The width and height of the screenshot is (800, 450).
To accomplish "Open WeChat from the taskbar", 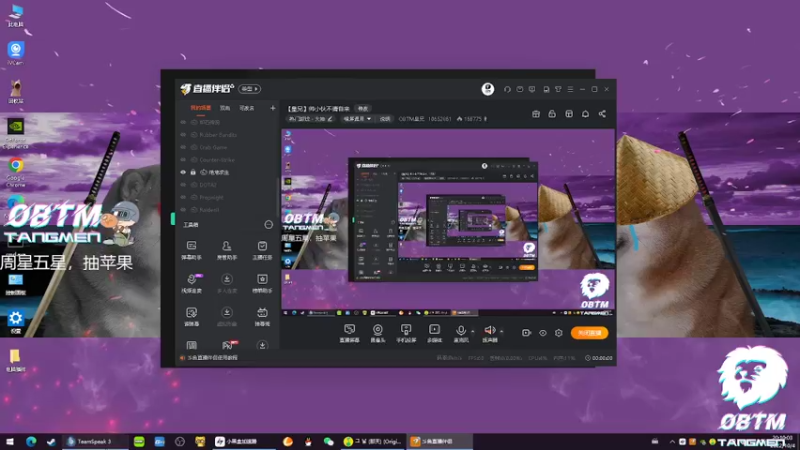I will pos(328,442).
